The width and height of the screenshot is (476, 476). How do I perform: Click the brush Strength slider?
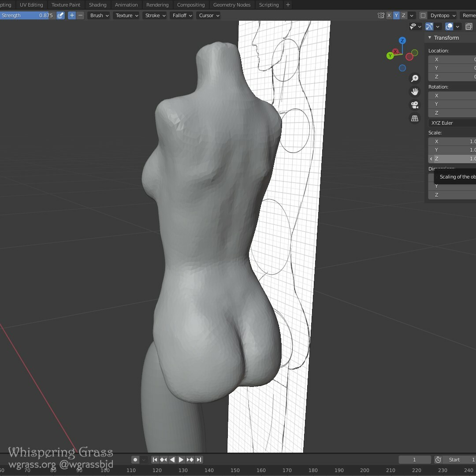click(28, 15)
